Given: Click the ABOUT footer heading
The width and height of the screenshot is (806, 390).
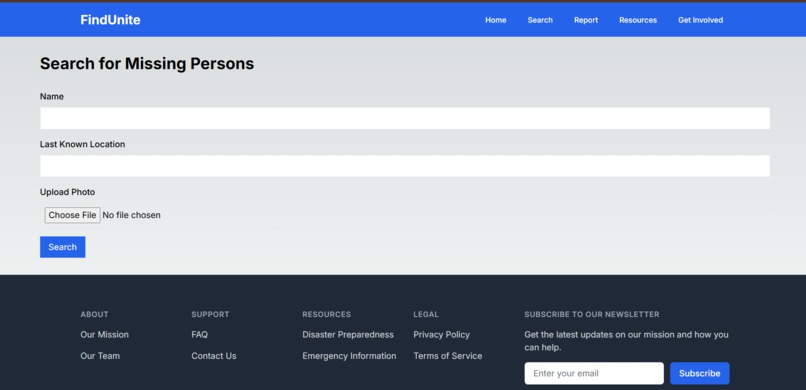Looking at the screenshot, I should coord(95,314).
